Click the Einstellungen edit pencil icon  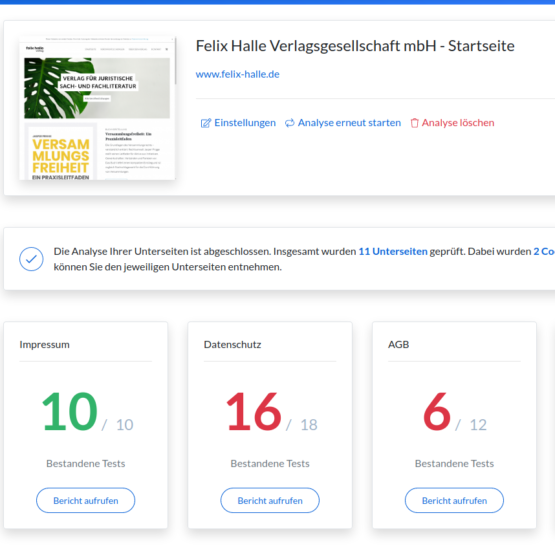tap(206, 123)
